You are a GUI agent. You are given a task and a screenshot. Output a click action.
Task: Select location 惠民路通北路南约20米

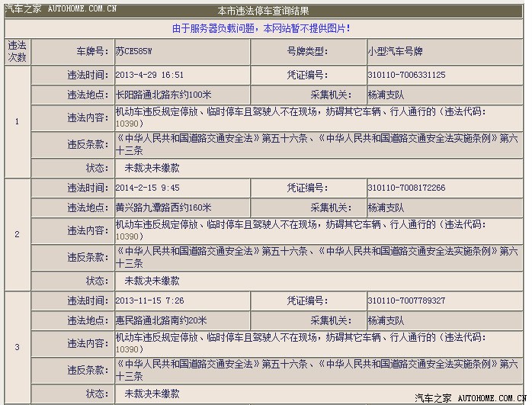point(161,320)
